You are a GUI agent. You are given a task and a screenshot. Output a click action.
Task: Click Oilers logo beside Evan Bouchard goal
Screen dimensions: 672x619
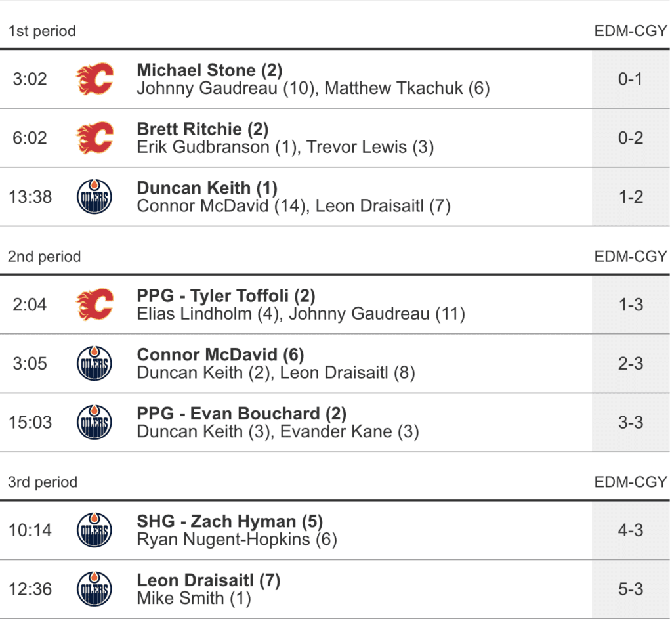[94, 422]
